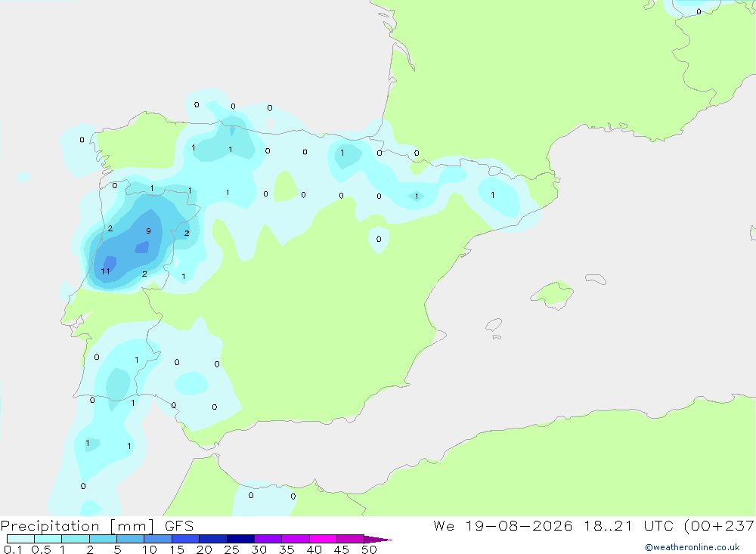Click the '18..21 UTC' time text
The width and height of the screenshot is (756, 554).
coord(628,526)
